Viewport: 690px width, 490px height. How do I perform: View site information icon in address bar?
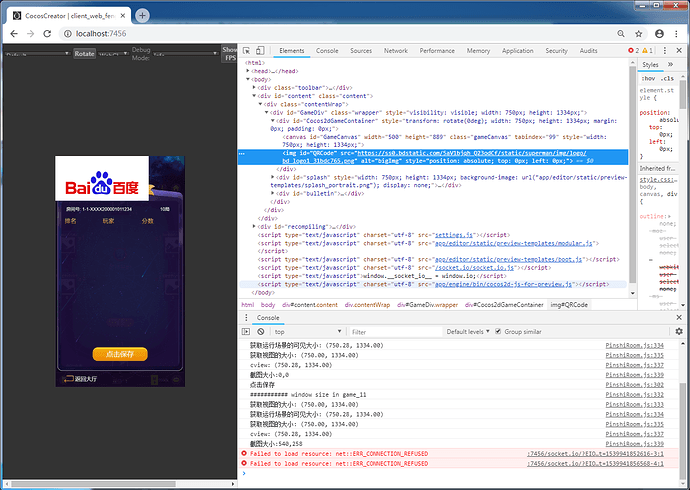[68, 33]
